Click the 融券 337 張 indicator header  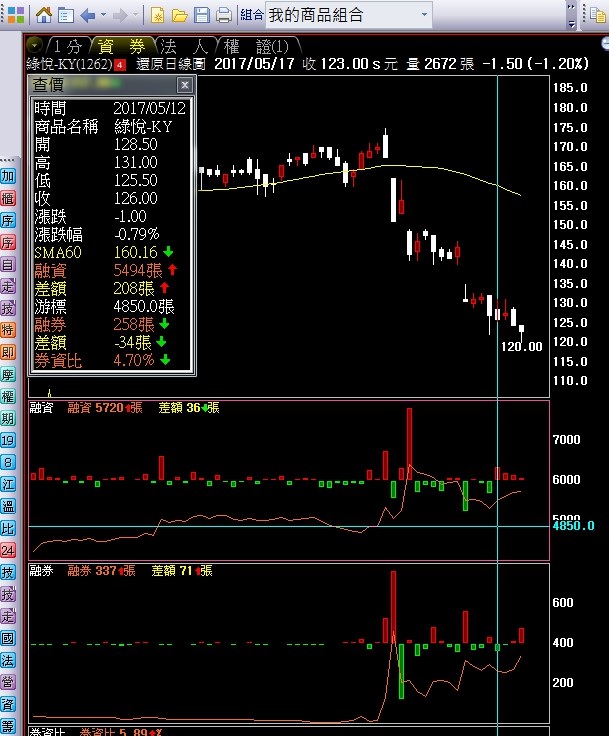click(x=101, y=571)
